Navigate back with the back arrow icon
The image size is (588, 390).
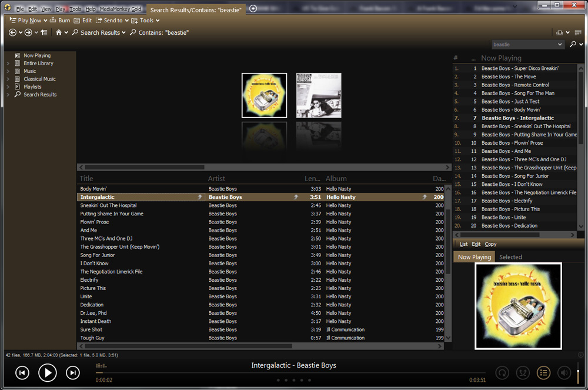point(12,32)
